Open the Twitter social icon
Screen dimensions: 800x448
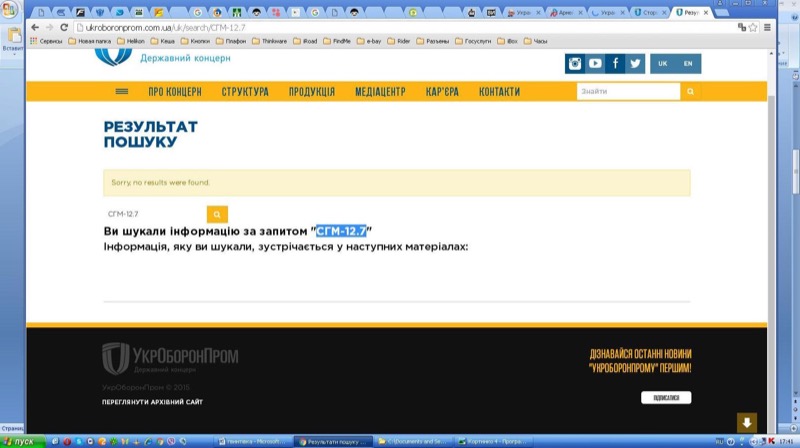click(635, 63)
